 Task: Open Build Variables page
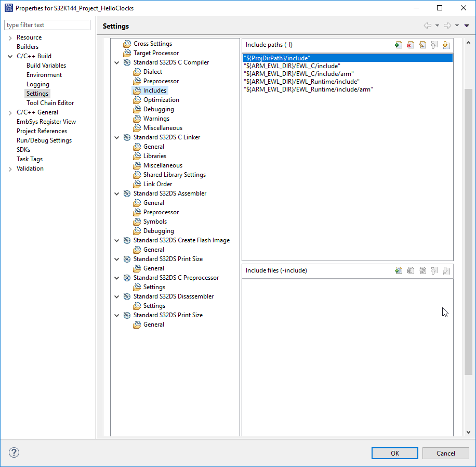pyautogui.click(x=46, y=66)
